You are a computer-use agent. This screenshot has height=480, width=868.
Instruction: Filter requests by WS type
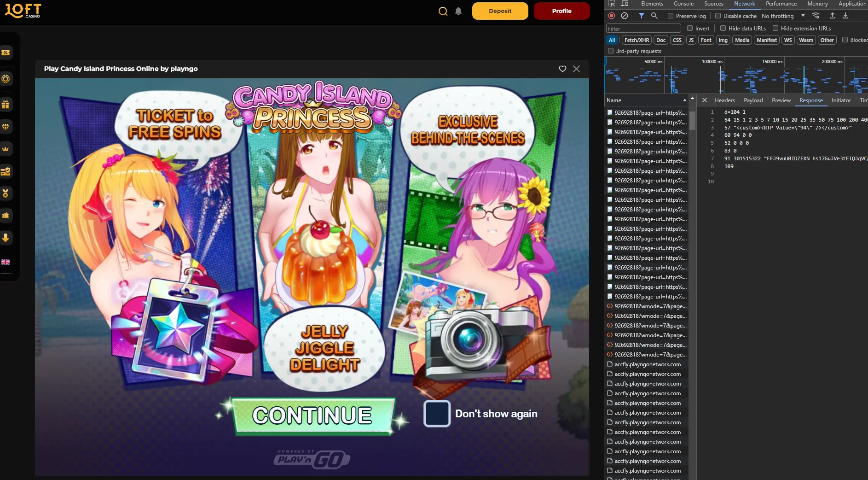point(788,40)
